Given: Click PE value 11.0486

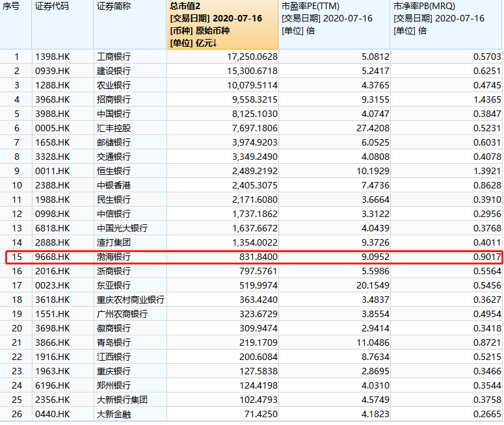Looking at the screenshot, I should pyautogui.click(x=373, y=342).
